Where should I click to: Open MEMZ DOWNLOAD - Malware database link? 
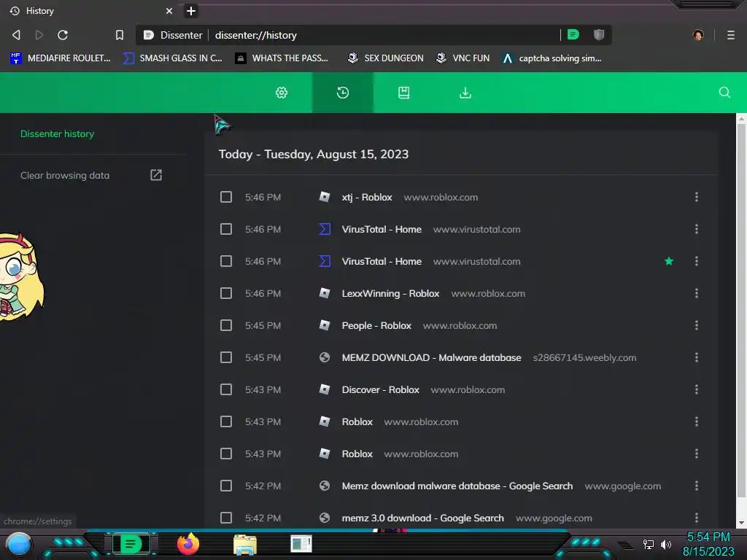431,357
